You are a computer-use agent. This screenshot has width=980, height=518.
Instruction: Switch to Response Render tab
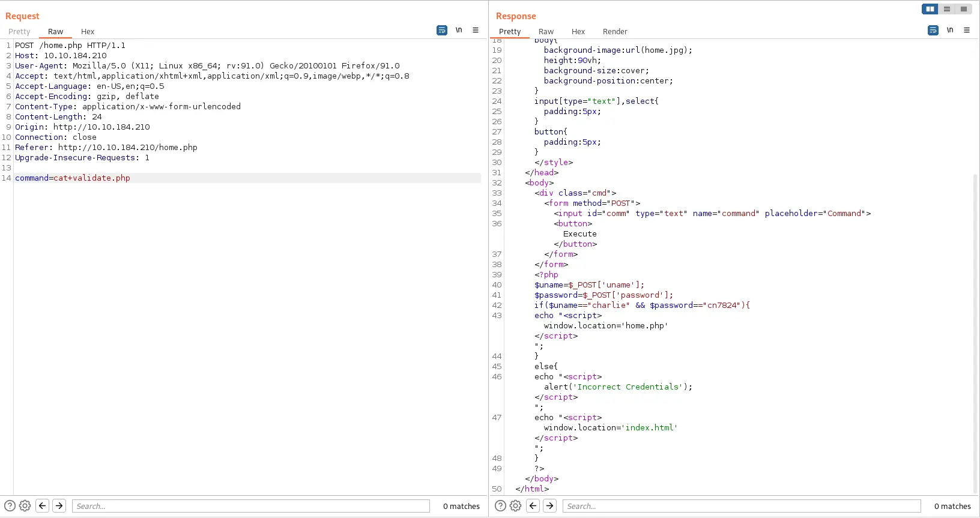pyautogui.click(x=615, y=32)
